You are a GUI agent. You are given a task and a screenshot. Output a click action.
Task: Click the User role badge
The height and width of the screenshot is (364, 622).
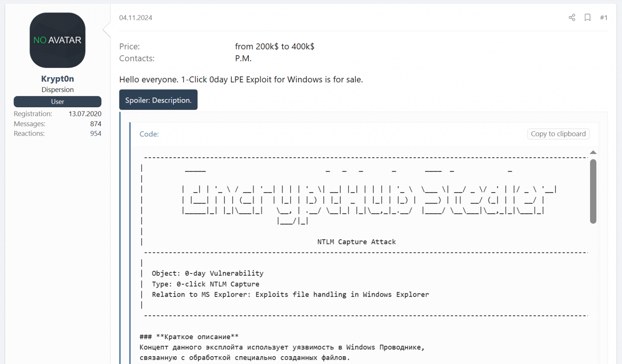point(57,101)
